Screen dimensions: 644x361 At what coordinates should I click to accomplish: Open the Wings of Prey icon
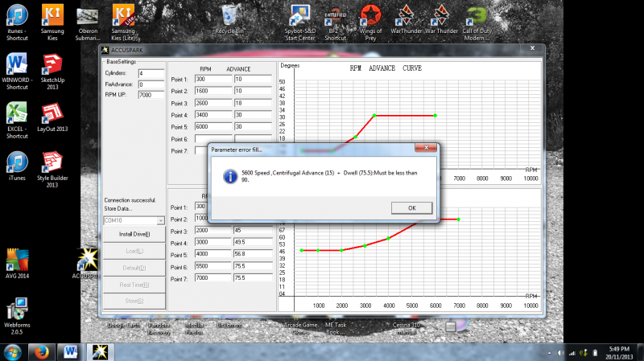[x=370, y=23]
